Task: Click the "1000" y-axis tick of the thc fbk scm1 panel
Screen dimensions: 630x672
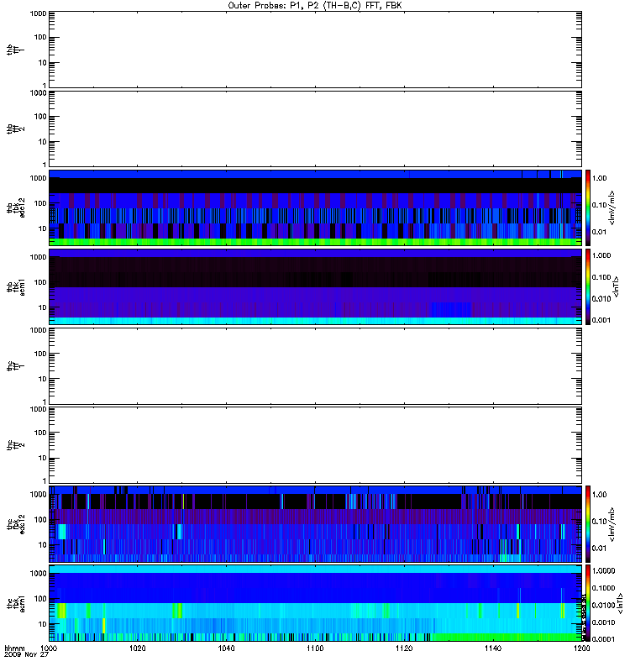Action: pyautogui.click(x=39, y=574)
